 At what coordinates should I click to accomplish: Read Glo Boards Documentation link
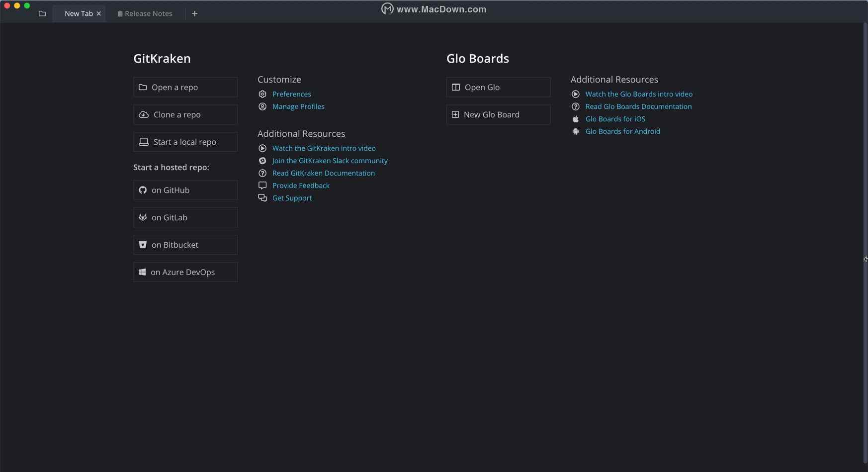638,106
